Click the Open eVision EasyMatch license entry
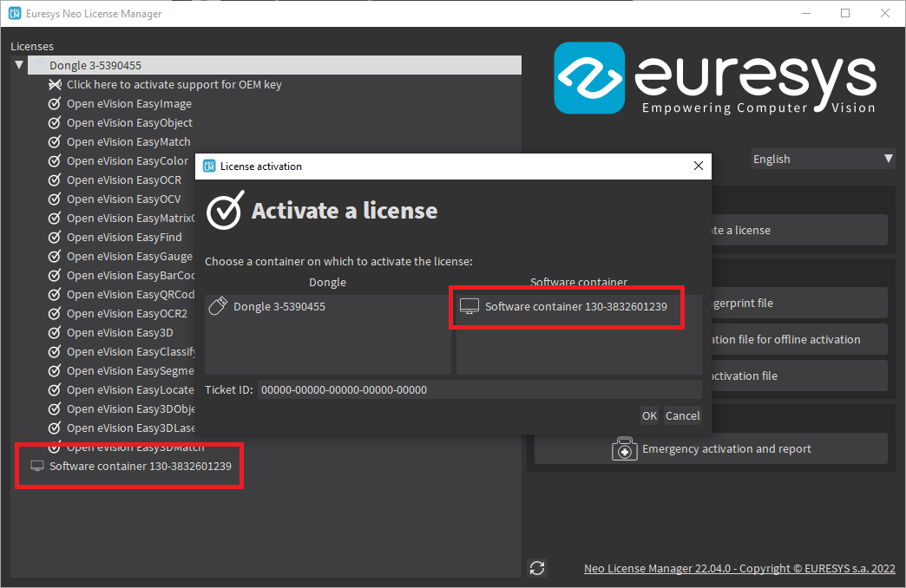This screenshot has height=588, width=906. pos(128,141)
